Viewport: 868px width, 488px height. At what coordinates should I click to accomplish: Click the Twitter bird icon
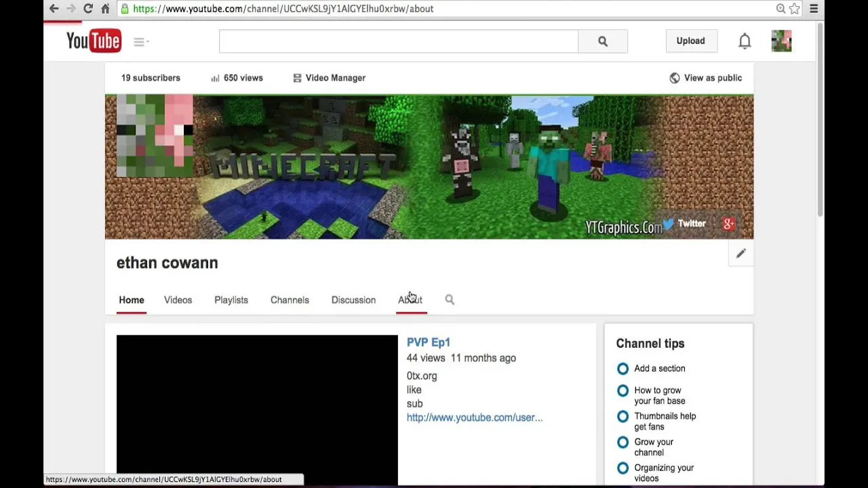point(669,224)
